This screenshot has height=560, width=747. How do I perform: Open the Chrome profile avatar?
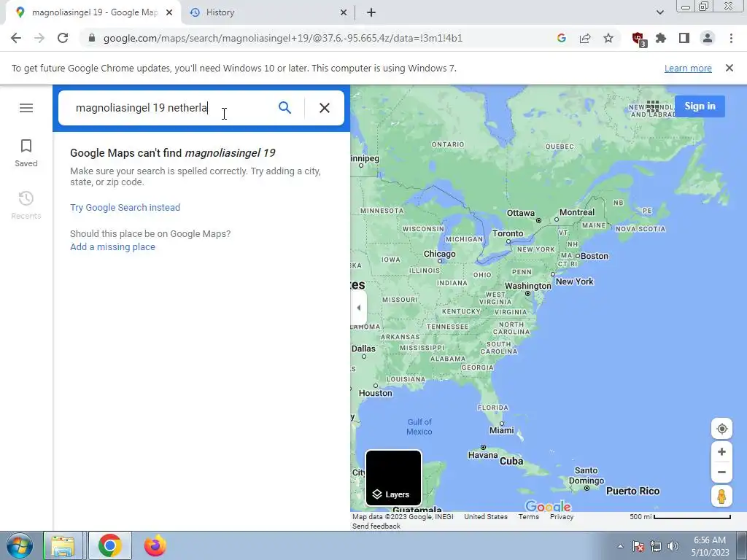[x=708, y=38]
